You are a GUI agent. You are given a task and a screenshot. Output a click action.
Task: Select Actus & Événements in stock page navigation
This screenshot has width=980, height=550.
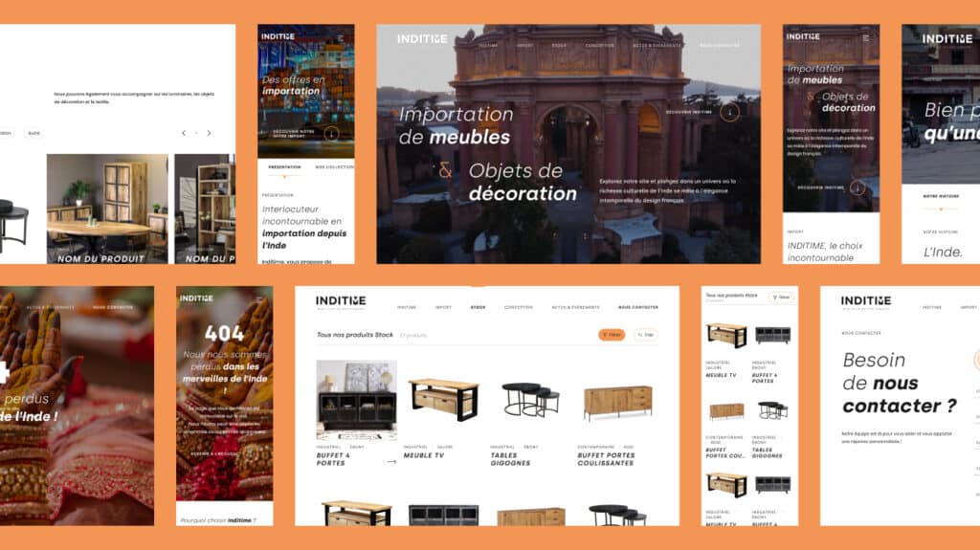point(575,307)
